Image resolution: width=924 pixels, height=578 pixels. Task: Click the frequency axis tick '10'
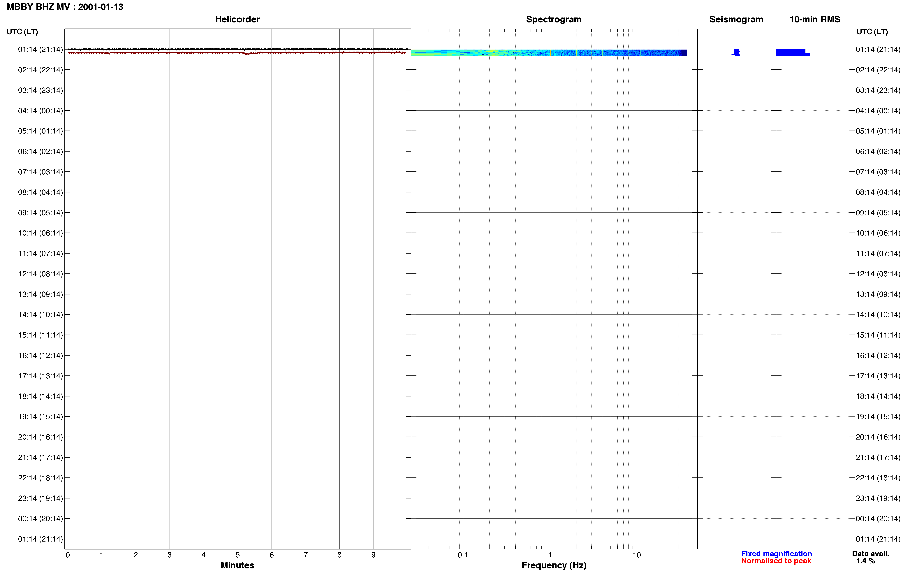[x=637, y=555]
